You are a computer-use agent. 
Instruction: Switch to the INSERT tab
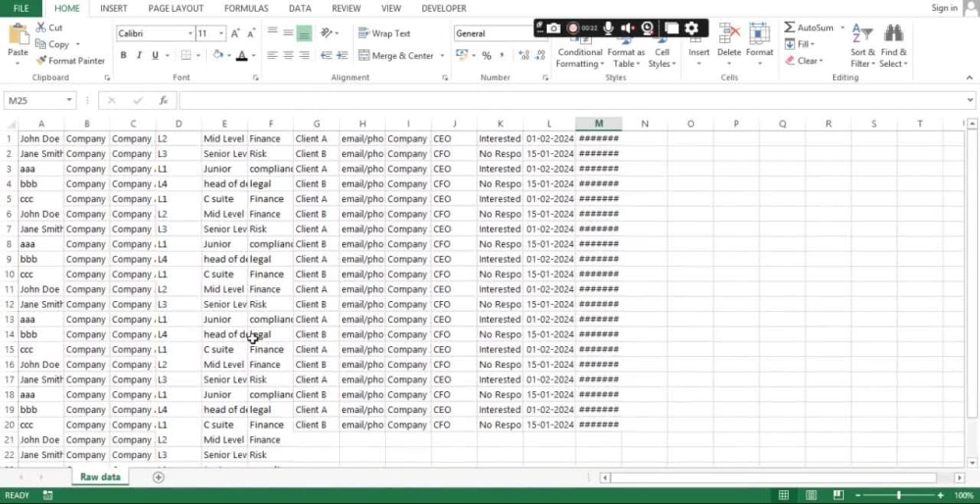click(114, 8)
